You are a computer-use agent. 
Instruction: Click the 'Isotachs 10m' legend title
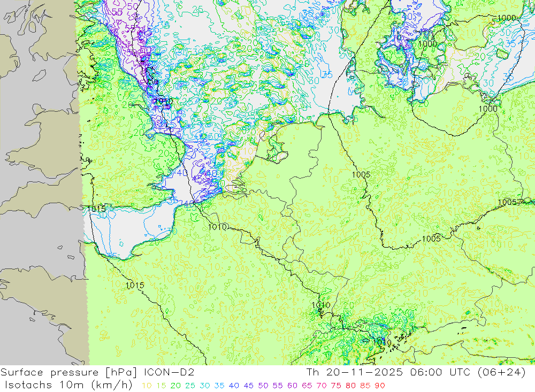tap(44, 385)
